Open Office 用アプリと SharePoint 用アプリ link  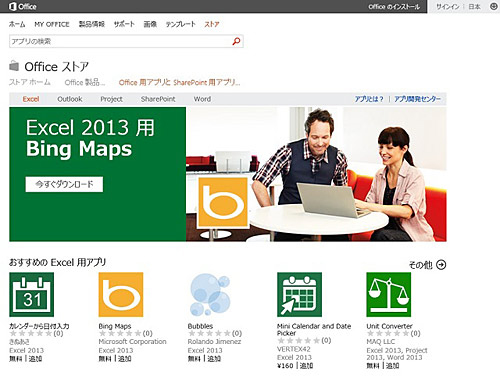[179, 82]
